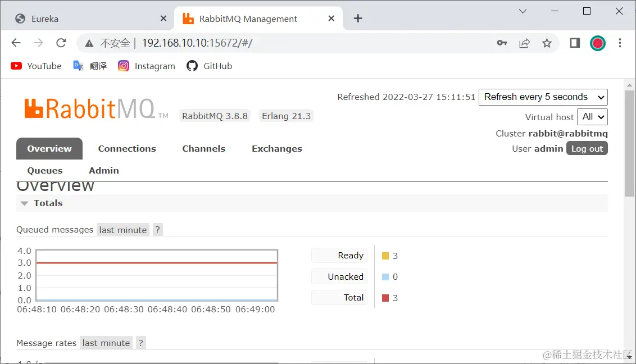Open the Queues tab
Viewport: 636px width, 364px height.
click(45, 171)
